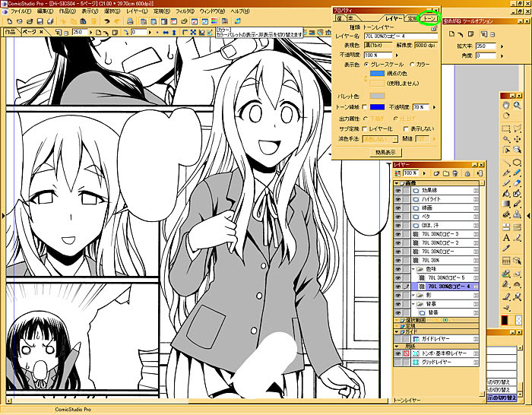
Task: Open the 拡大率 arrow in tool options
Action: click(502, 46)
